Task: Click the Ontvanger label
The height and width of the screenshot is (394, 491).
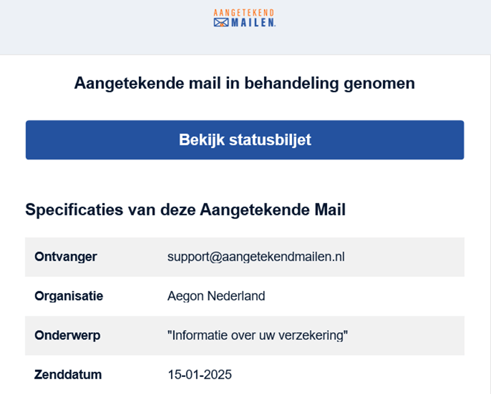Action: point(66,257)
